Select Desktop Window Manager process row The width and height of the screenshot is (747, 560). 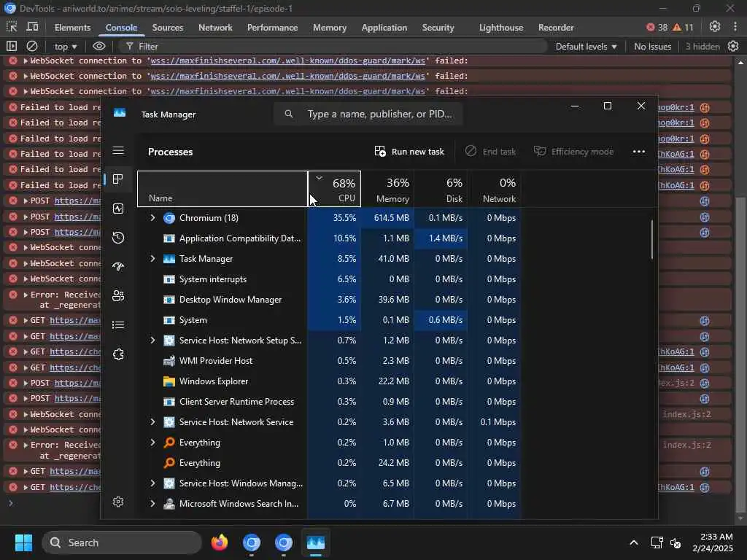point(329,300)
